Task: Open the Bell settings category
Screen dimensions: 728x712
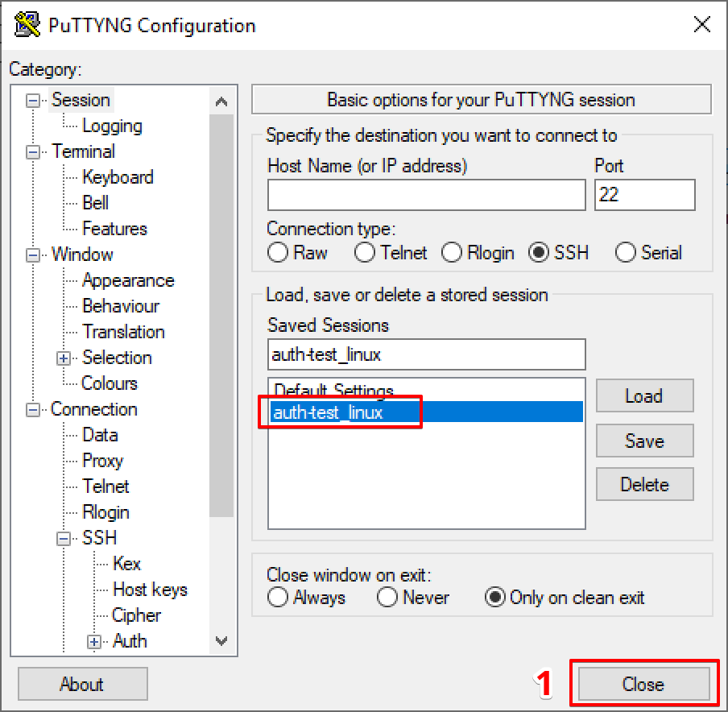Action: click(96, 203)
